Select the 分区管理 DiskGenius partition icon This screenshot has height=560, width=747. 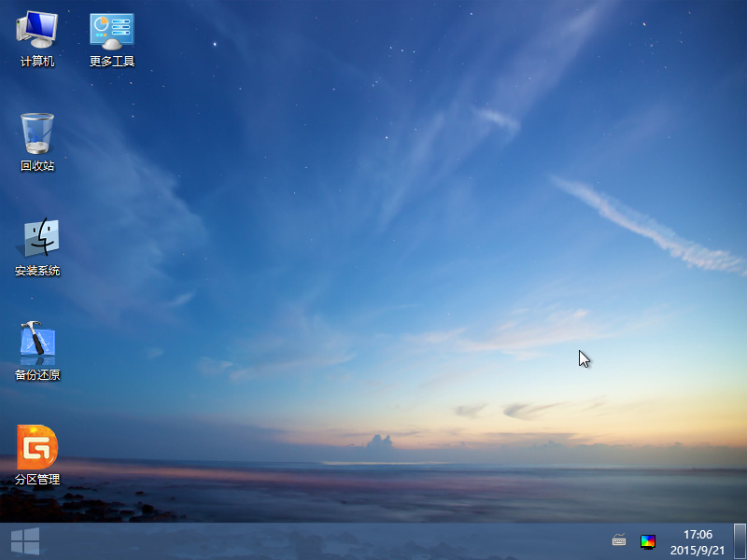pos(37,447)
